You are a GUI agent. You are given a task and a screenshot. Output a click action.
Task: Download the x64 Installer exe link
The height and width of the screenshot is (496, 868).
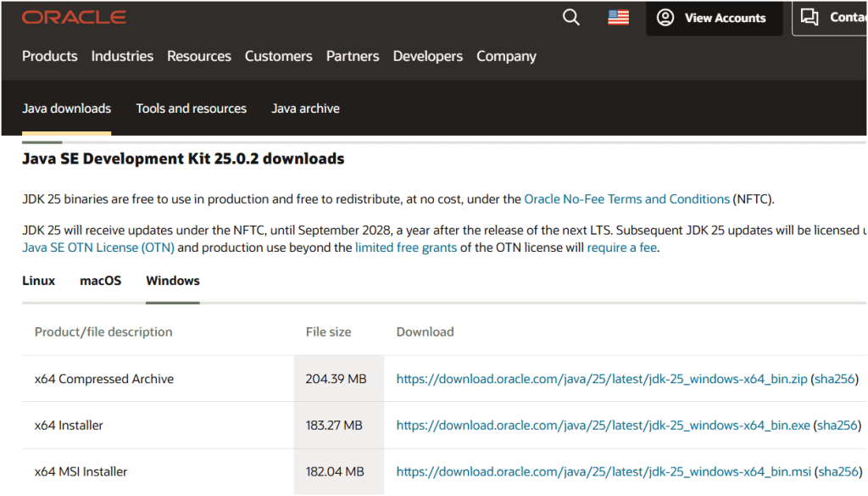click(603, 426)
